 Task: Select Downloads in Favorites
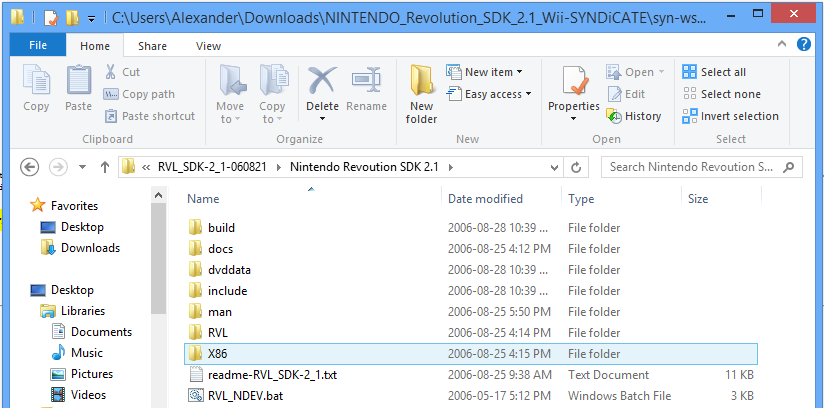pyautogui.click(x=80, y=248)
